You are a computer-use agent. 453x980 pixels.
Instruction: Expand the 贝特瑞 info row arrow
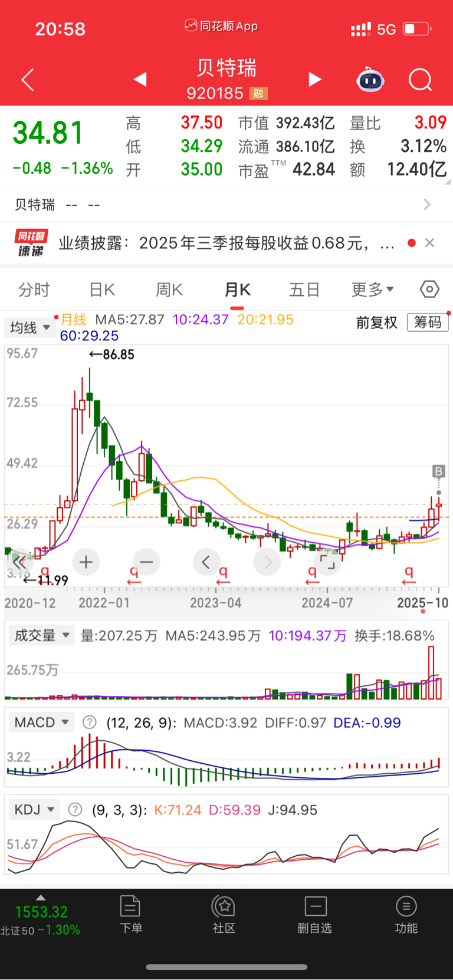(428, 204)
